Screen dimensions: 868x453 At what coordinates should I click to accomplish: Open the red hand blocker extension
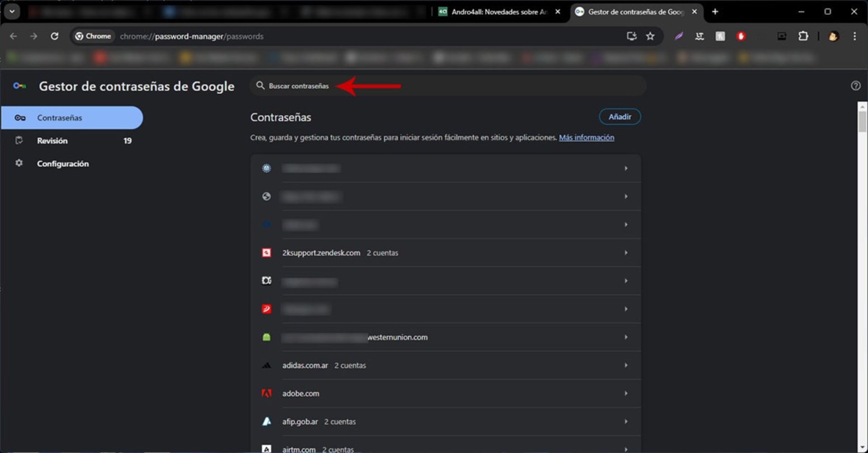click(741, 36)
